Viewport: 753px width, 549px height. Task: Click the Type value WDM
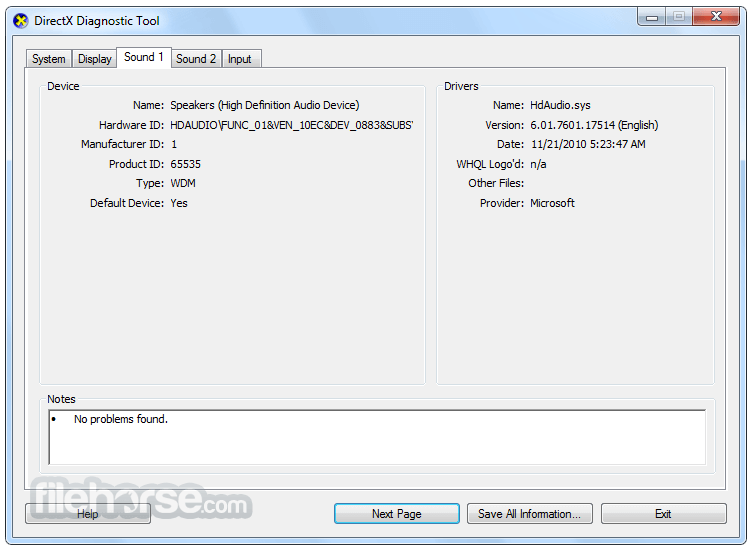point(183,183)
